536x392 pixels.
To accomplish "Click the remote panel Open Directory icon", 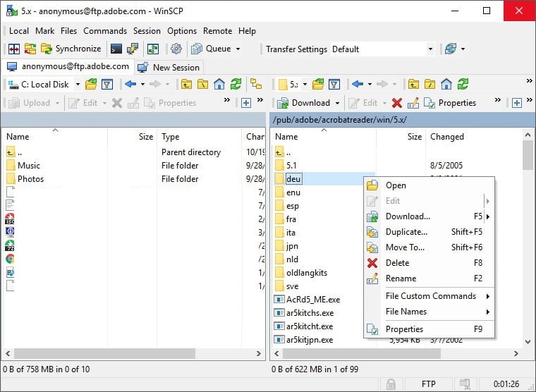I will point(318,84).
